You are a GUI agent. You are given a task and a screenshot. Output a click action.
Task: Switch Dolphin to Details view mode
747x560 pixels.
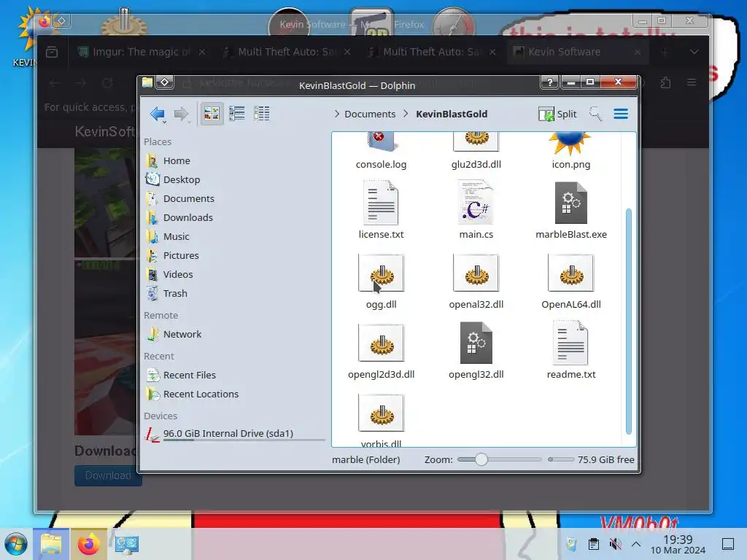click(x=262, y=113)
